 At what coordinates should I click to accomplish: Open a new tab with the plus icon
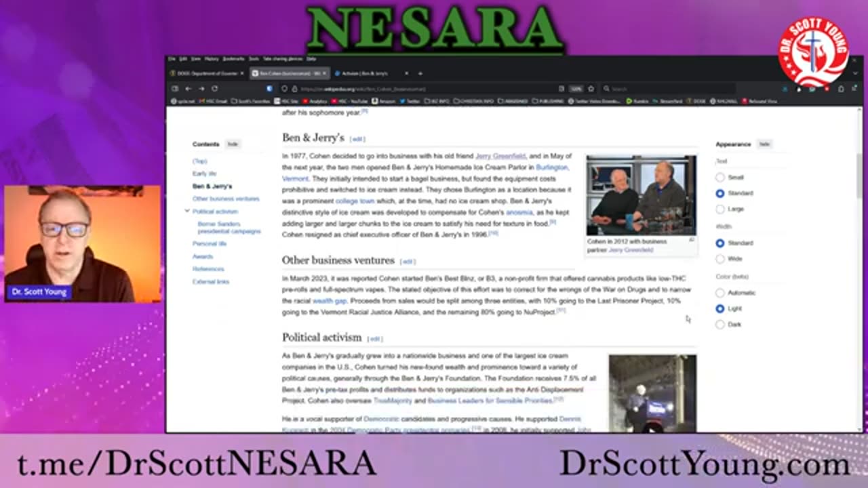coord(420,73)
